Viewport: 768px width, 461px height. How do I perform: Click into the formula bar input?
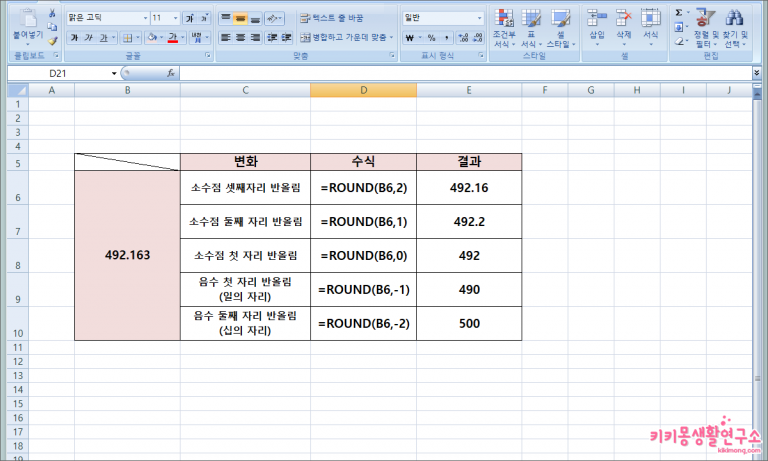[x=465, y=73]
